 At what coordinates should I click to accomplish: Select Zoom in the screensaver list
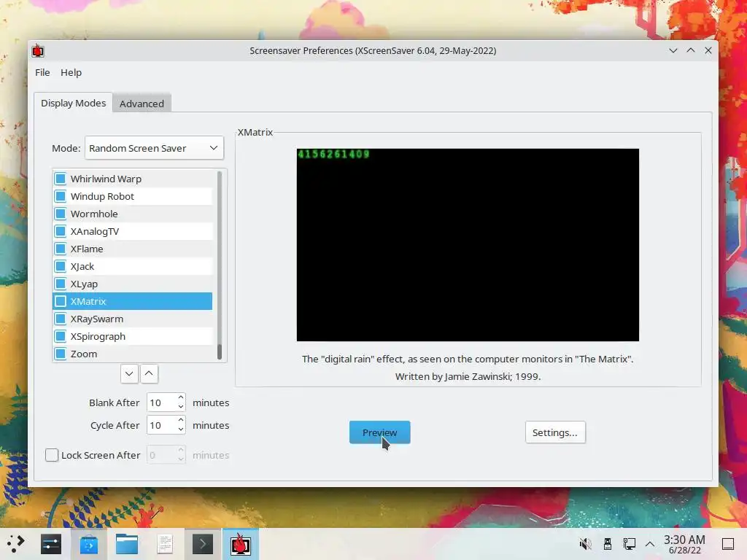point(133,354)
